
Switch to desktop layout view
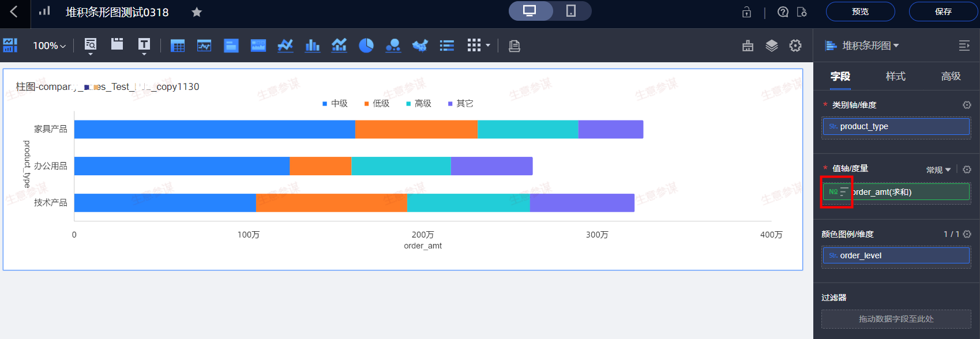530,11
